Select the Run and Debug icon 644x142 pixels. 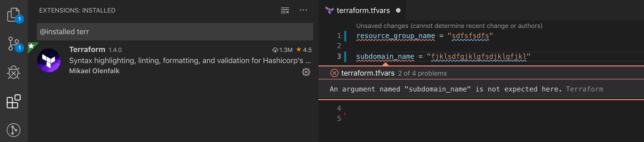click(14, 73)
